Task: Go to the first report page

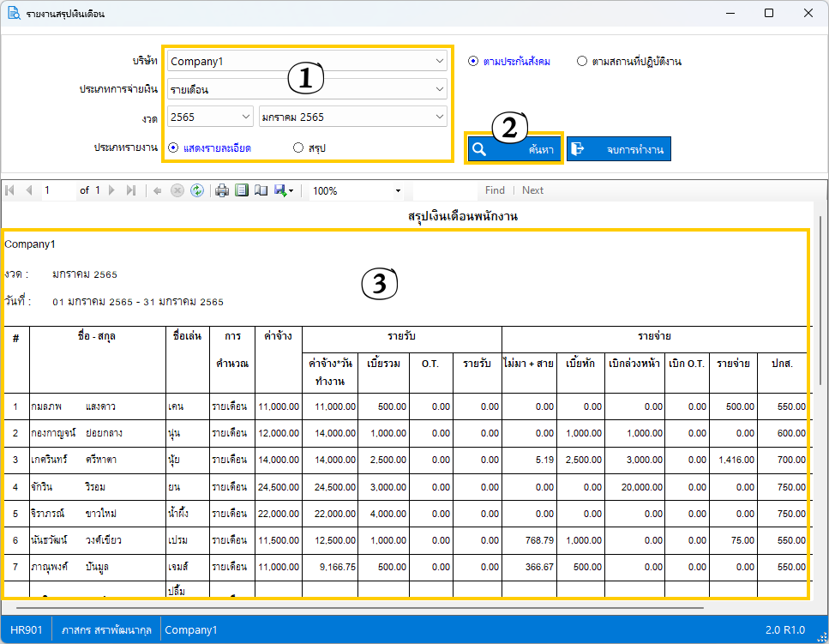Action: point(9,190)
